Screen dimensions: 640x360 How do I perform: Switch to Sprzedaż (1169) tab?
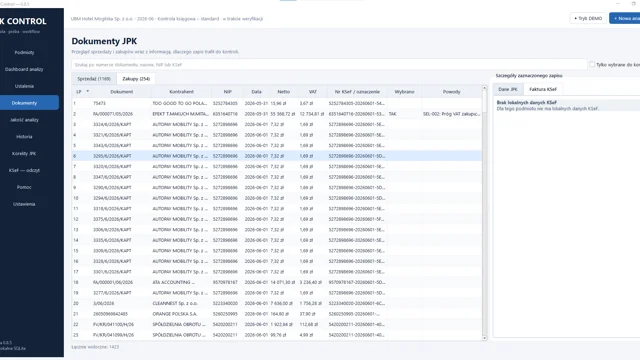click(94, 79)
